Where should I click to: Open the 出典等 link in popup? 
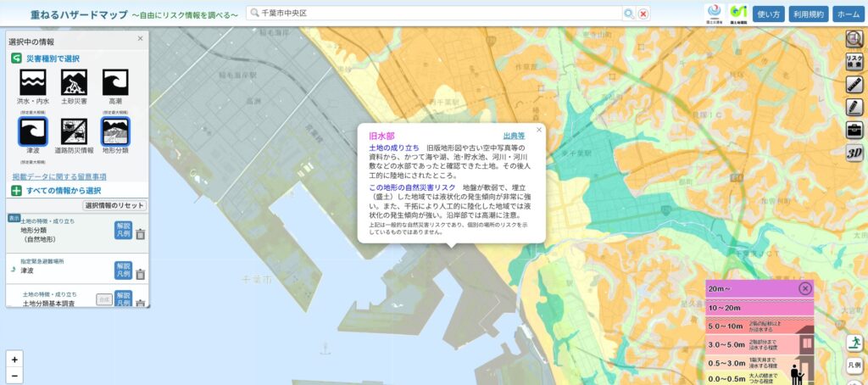point(514,135)
